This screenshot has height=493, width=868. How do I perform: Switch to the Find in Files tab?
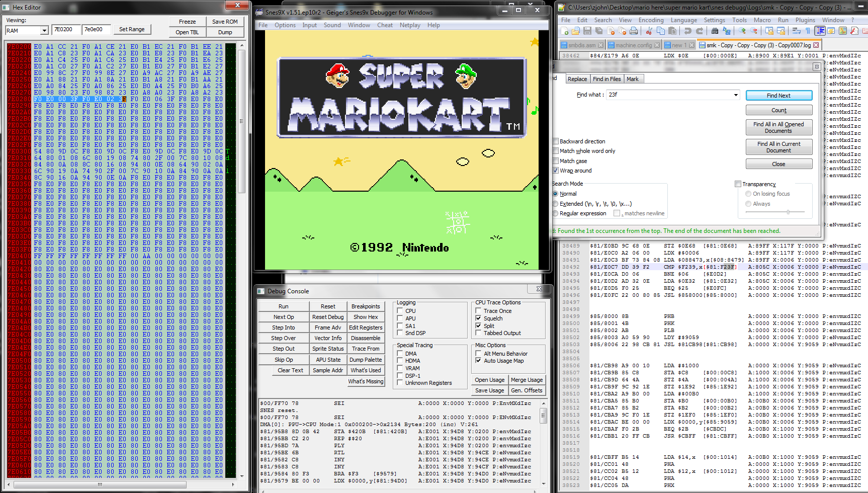606,79
